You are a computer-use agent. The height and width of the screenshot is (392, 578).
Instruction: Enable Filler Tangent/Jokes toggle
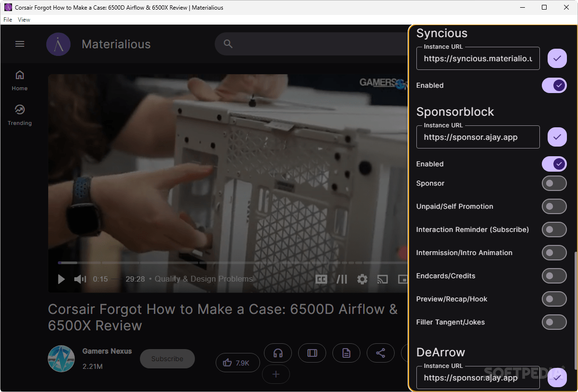(x=554, y=323)
